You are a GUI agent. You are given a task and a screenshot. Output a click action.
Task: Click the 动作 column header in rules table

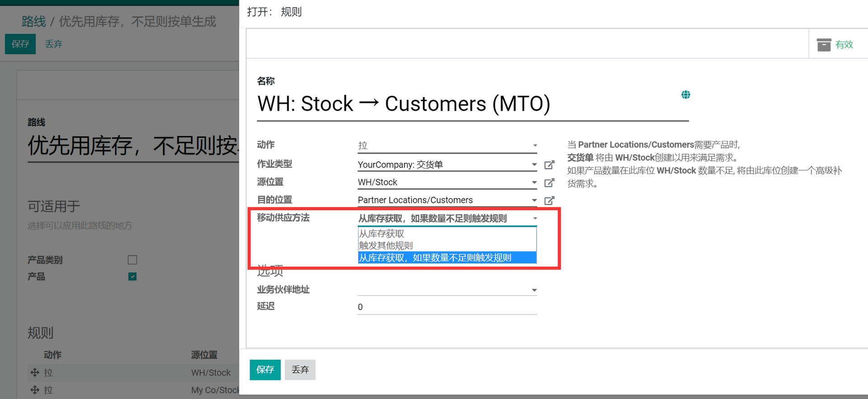[52, 355]
